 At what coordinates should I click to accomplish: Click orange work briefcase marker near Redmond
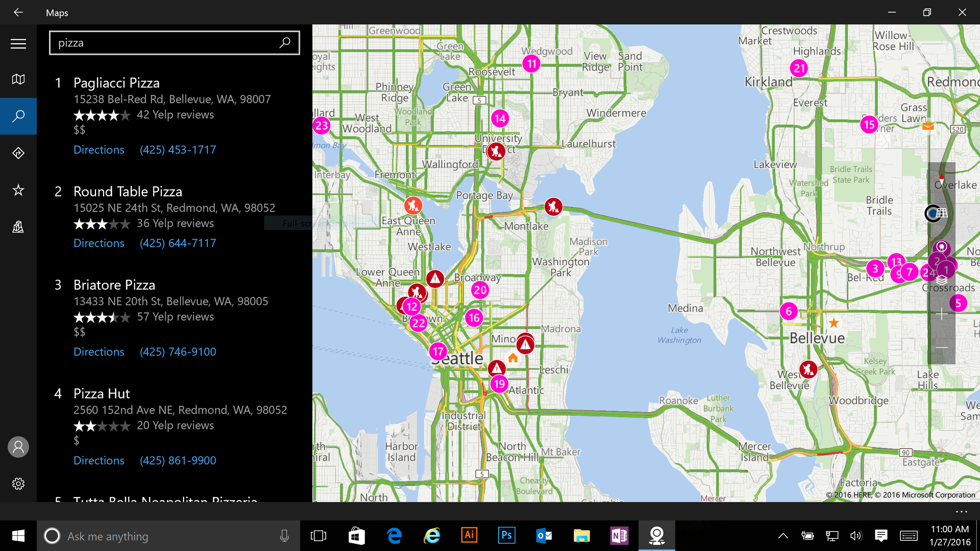[928, 126]
